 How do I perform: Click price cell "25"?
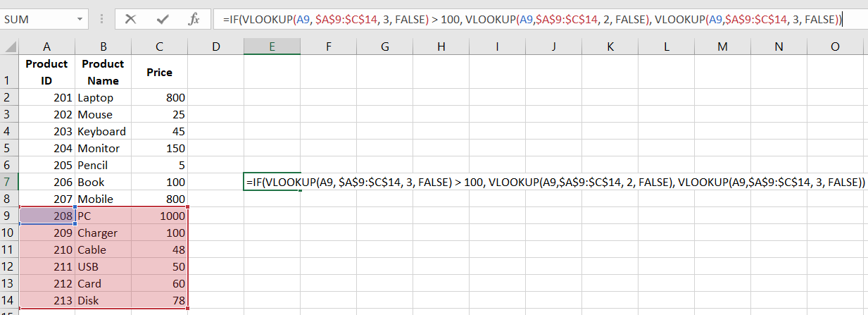159,114
